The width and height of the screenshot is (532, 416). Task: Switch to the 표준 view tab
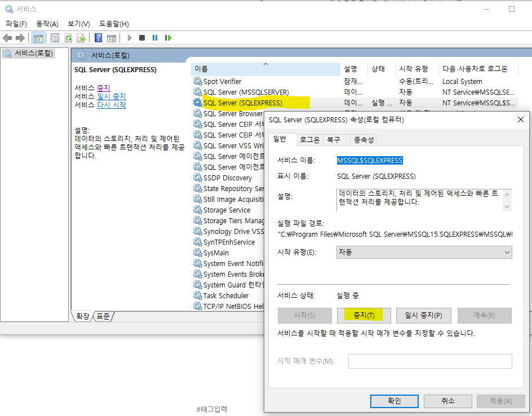click(x=103, y=316)
